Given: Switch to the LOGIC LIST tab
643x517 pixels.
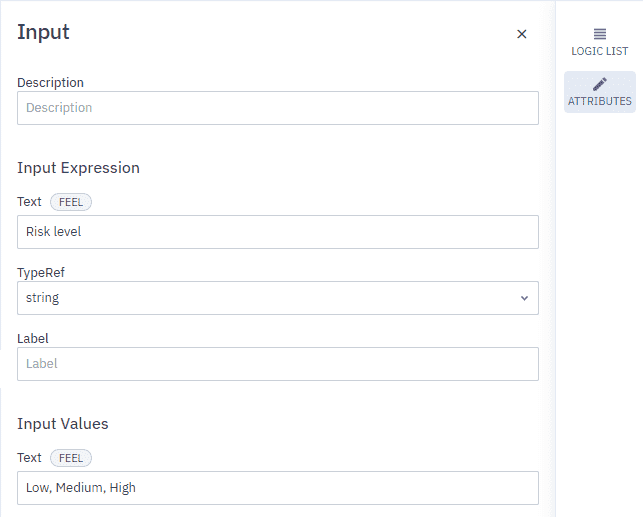Looking at the screenshot, I should click(600, 42).
